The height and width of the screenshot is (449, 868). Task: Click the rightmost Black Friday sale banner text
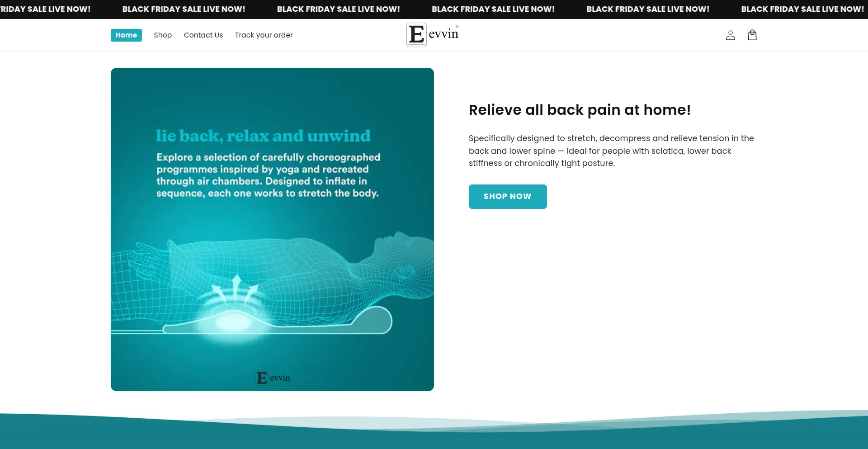point(802,9)
